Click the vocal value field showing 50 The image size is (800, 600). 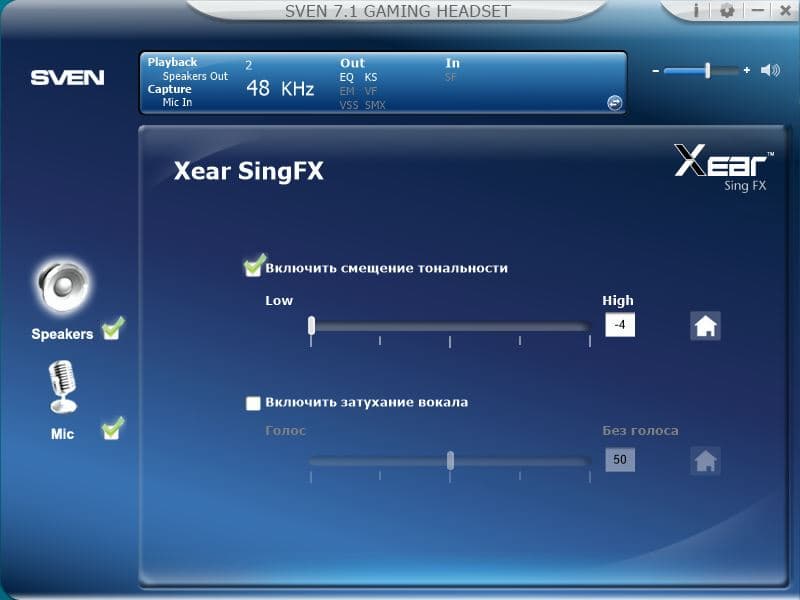[x=620, y=459]
